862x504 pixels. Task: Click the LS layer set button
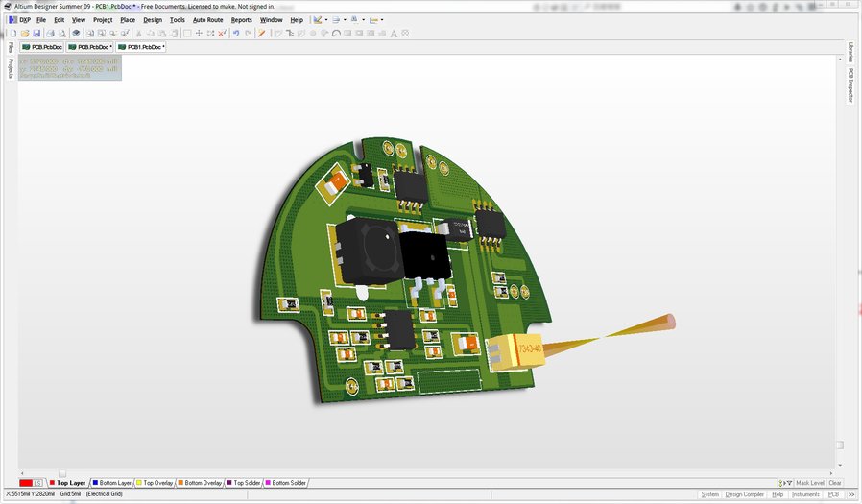click(x=38, y=483)
